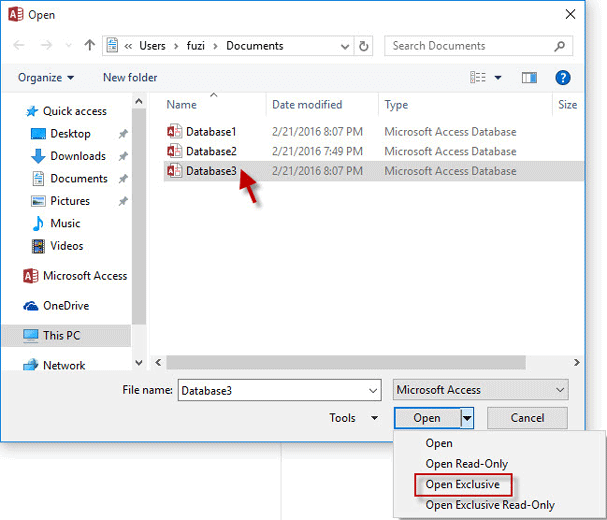Open the help button

(x=562, y=77)
